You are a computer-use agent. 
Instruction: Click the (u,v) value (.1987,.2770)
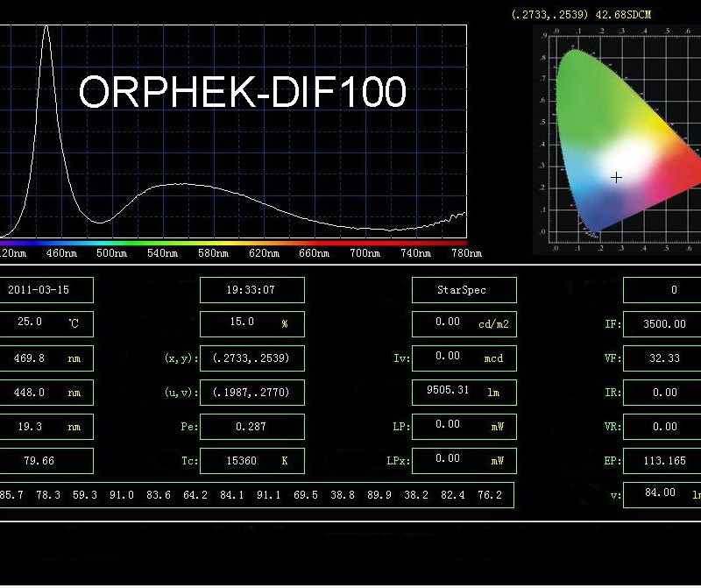pos(252,393)
